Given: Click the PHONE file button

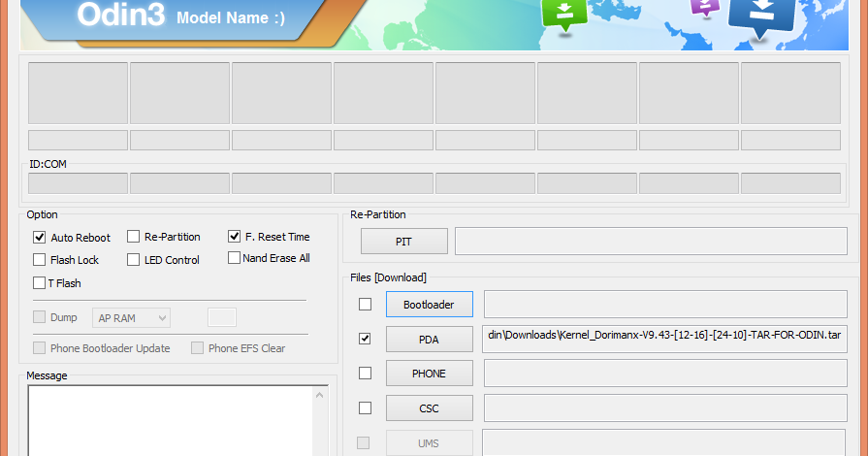Looking at the screenshot, I should [429, 374].
